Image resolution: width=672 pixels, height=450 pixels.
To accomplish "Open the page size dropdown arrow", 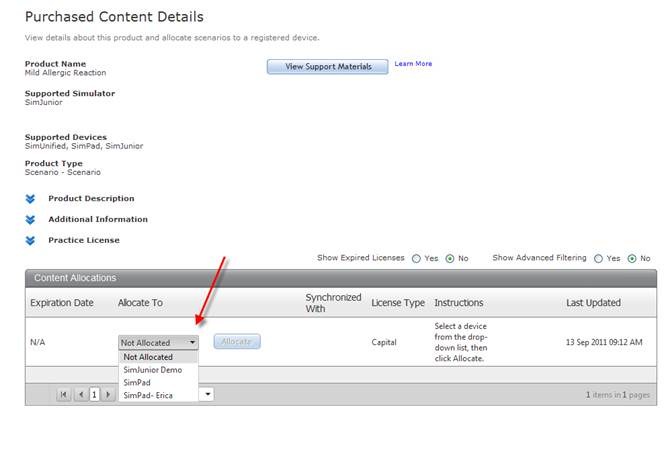I will pyautogui.click(x=208, y=395).
